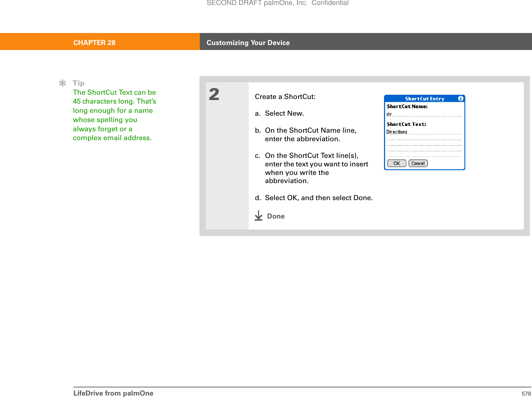
Task: Click 'LifeDrive from palmOne' footer text
Action: pos(113,393)
